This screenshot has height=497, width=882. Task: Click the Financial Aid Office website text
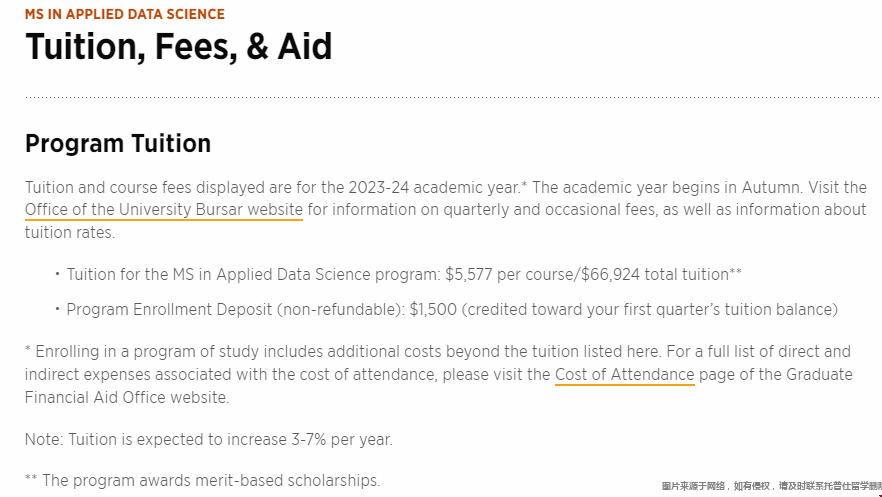(x=127, y=397)
